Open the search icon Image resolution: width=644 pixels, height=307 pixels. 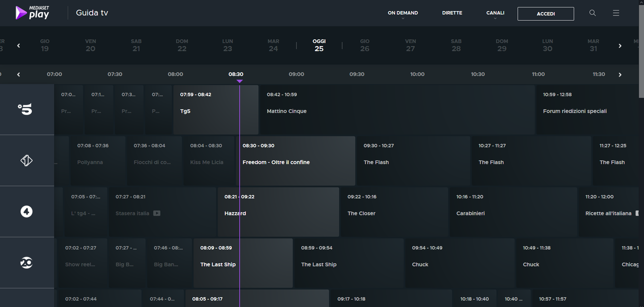tap(593, 13)
